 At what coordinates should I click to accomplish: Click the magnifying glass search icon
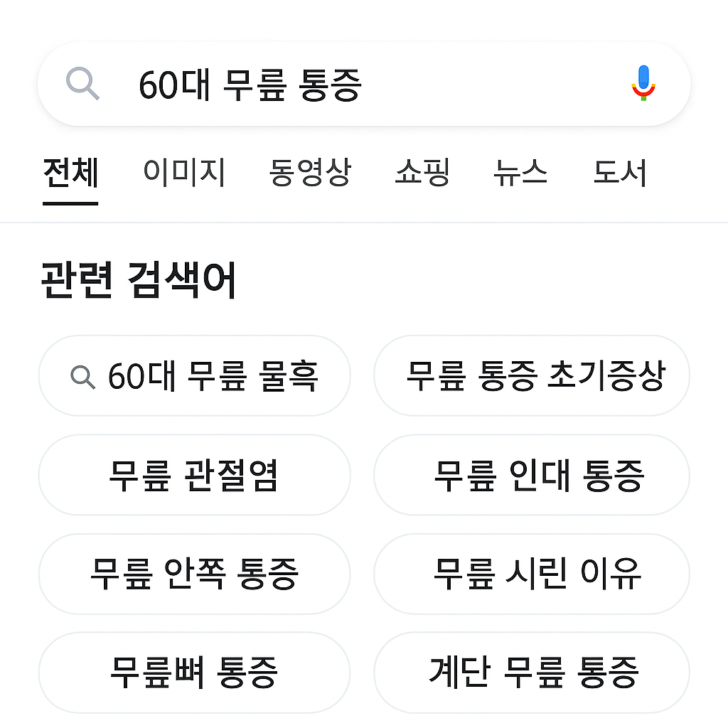(83, 84)
